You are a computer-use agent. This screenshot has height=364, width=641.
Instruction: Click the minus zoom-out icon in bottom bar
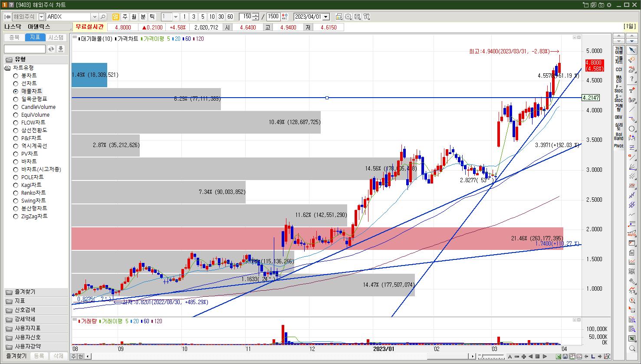[517, 357]
